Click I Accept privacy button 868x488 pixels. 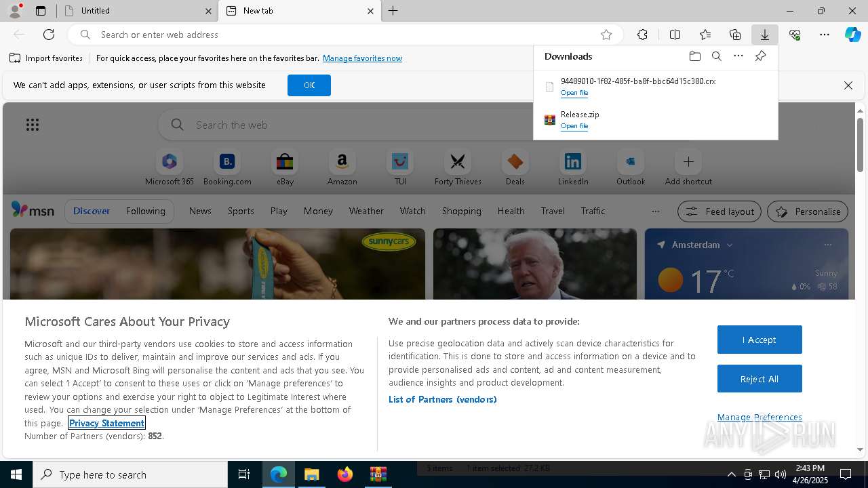759,340
